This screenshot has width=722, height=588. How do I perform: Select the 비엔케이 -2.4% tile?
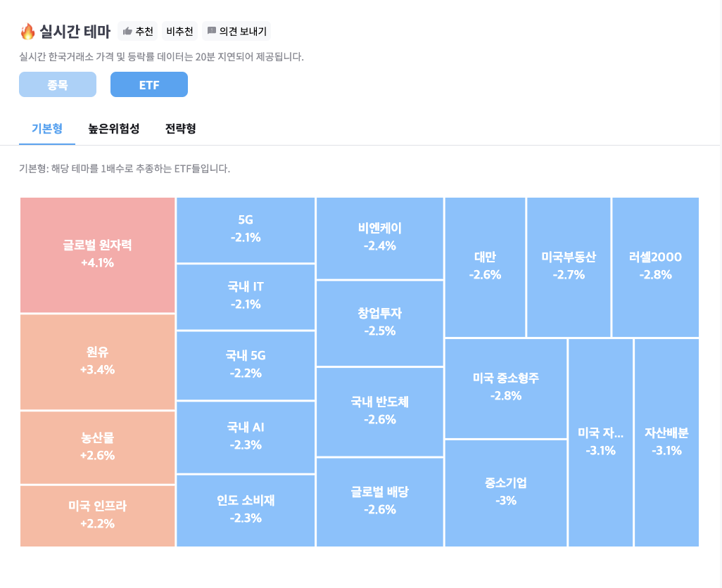tap(380, 238)
